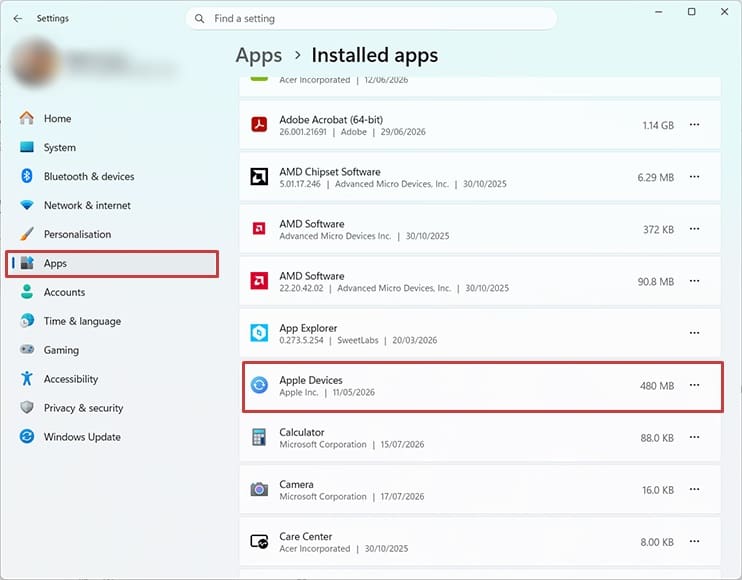
Task: Open more options for Camera
Action: (694, 489)
